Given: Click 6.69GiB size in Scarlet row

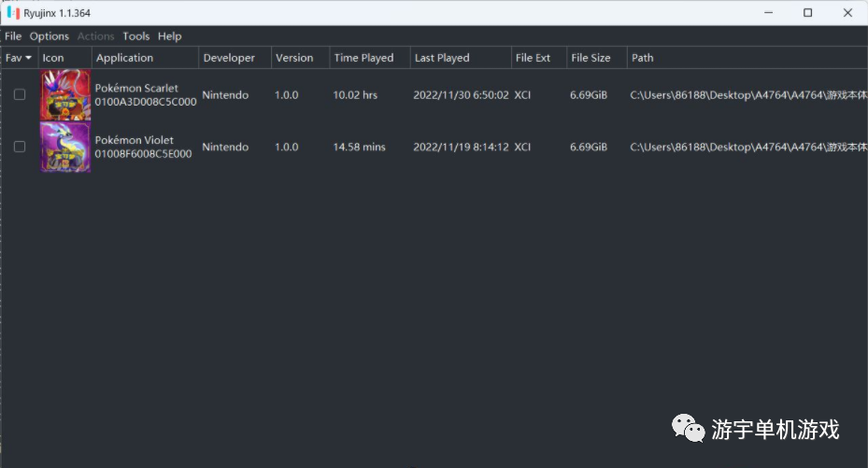Looking at the screenshot, I should coord(589,94).
